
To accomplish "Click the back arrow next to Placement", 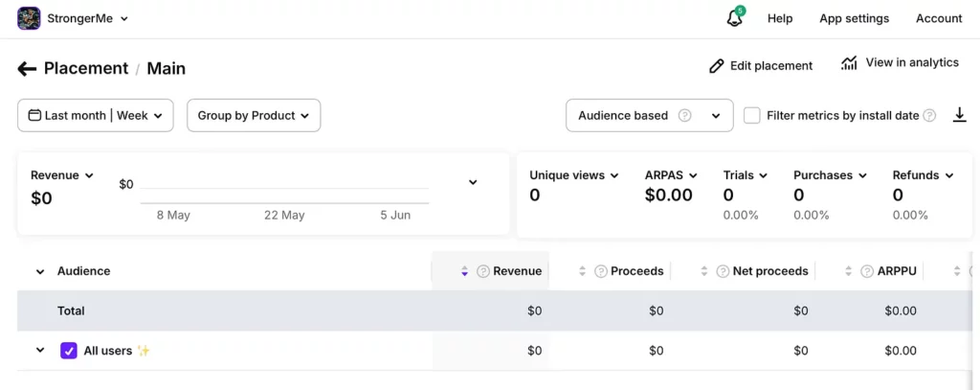I will point(27,69).
